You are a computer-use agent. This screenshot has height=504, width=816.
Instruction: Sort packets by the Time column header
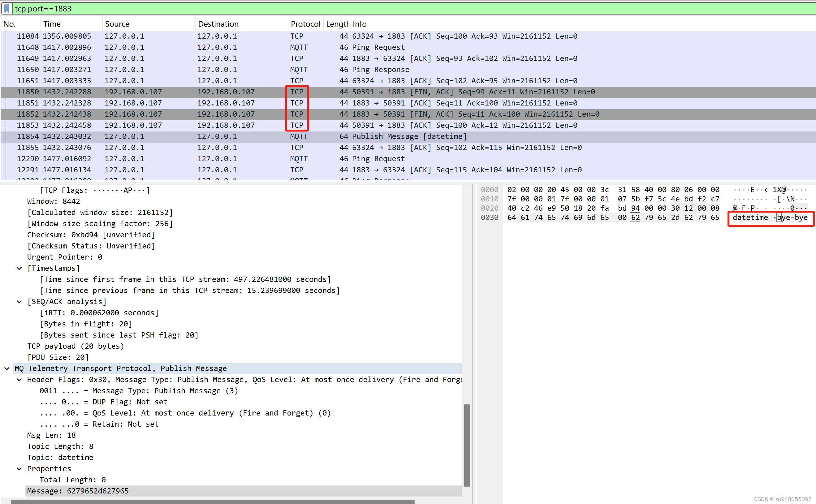[52, 24]
